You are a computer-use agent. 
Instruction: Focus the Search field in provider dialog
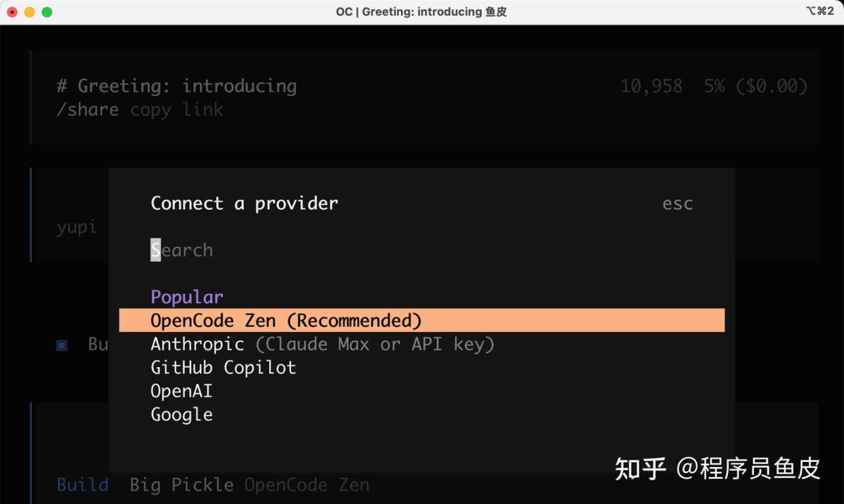point(182,250)
